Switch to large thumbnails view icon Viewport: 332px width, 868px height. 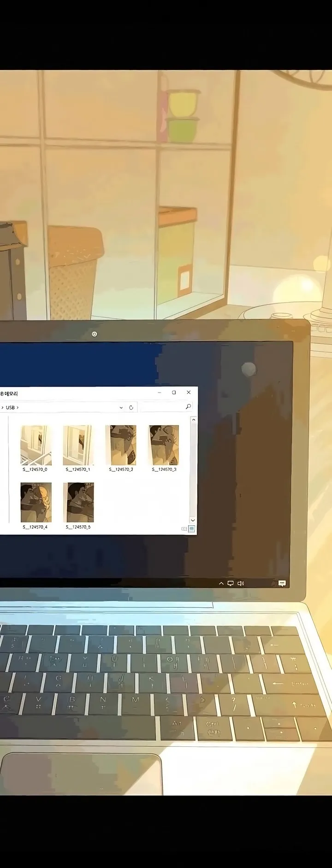[x=192, y=529]
